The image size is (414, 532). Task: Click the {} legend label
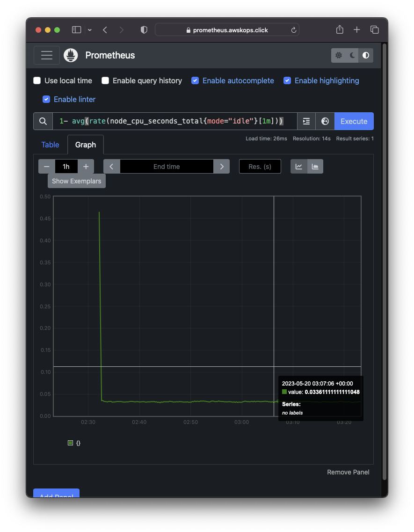(79, 443)
